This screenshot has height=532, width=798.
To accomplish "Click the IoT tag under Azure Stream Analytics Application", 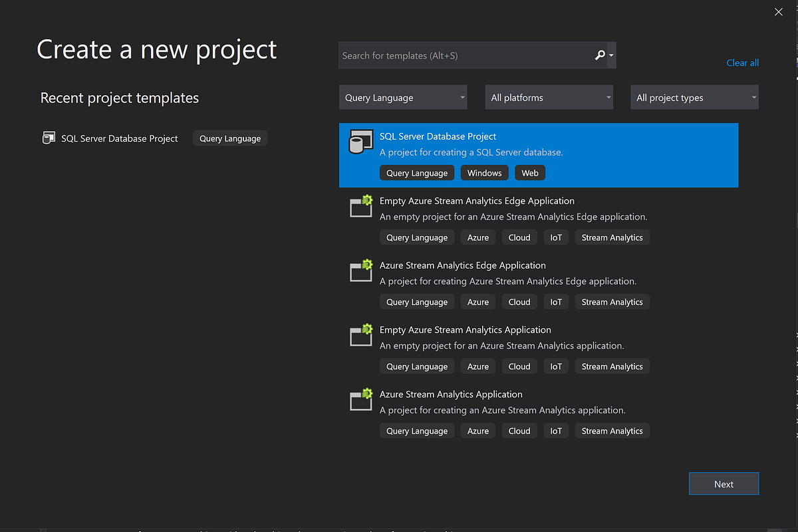I will [556, 430].
